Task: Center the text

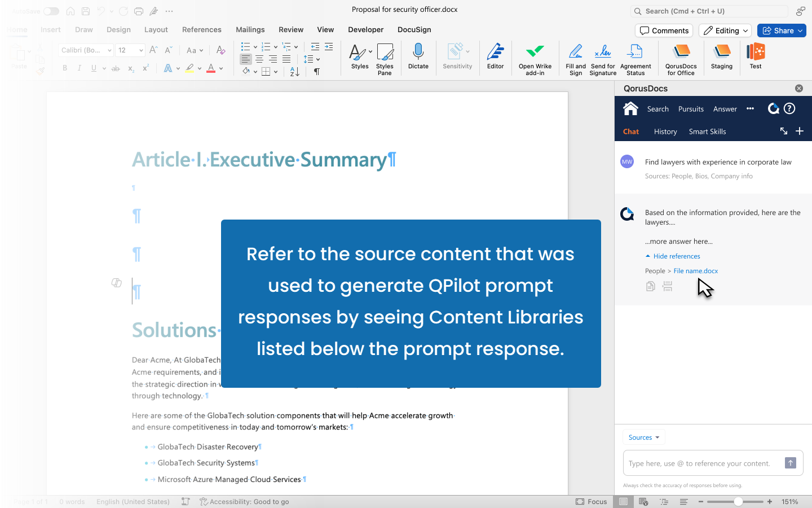Action: pyautogui.click(x=259, y=59)
